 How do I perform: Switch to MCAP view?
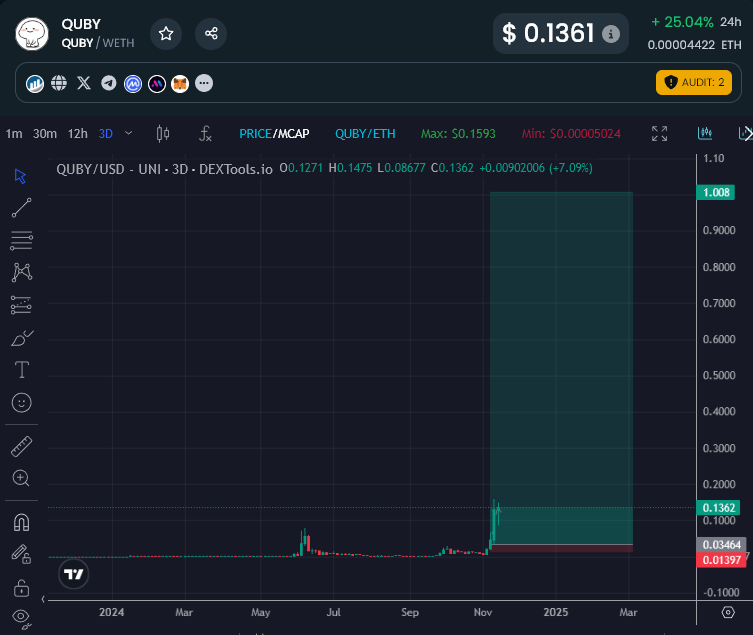(292, 134)
